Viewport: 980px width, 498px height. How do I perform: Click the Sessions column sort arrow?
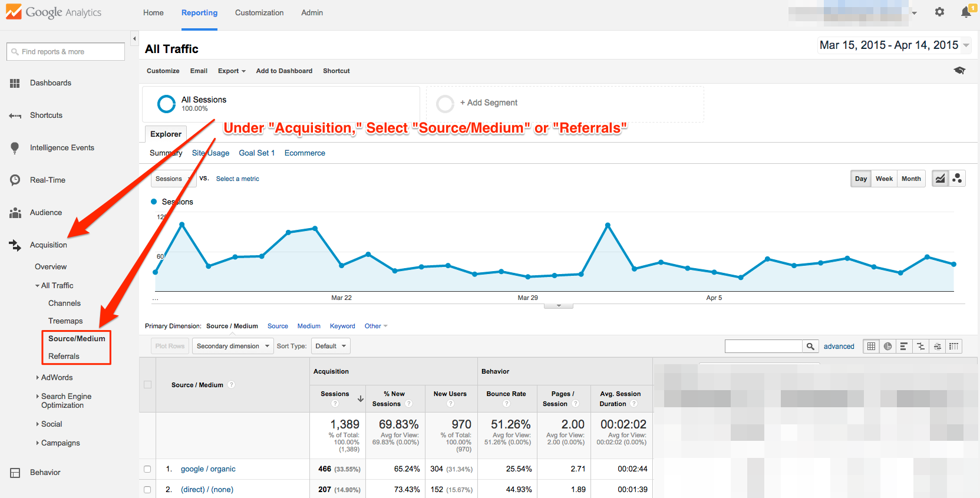tap(360, 399)
